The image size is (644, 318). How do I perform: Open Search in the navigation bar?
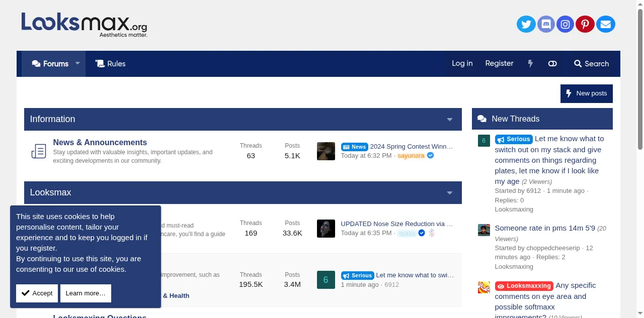coord(592,64)
